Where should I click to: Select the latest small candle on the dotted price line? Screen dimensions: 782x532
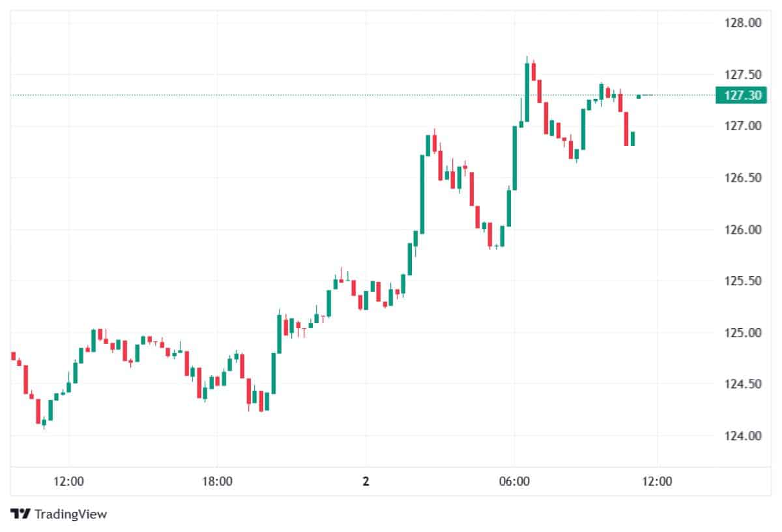(x=639, y=96)
